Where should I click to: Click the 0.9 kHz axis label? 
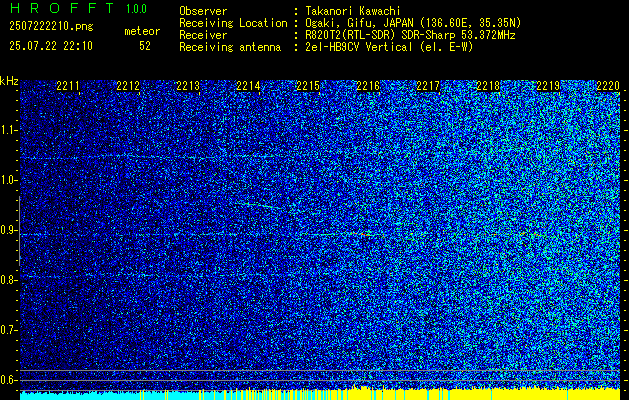pos(8,230)
